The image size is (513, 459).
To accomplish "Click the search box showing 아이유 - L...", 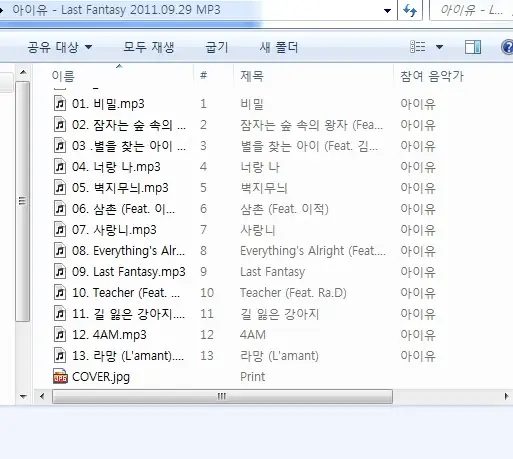I will click(471, 10).
